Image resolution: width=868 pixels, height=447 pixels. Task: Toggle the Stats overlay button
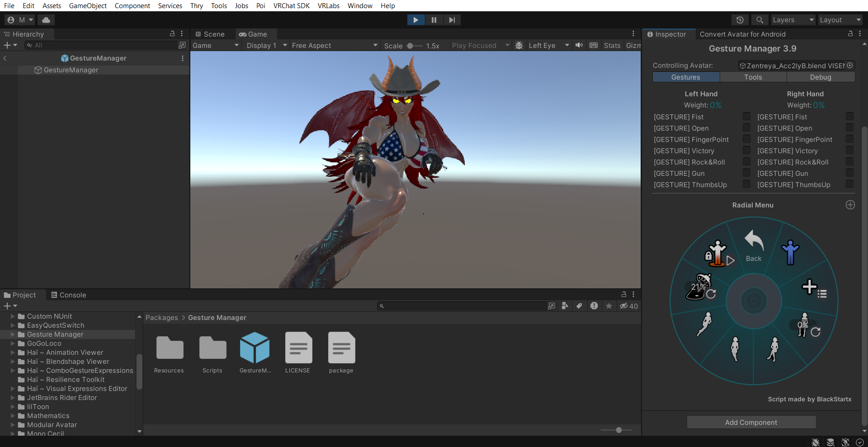[x=612, y=45]
